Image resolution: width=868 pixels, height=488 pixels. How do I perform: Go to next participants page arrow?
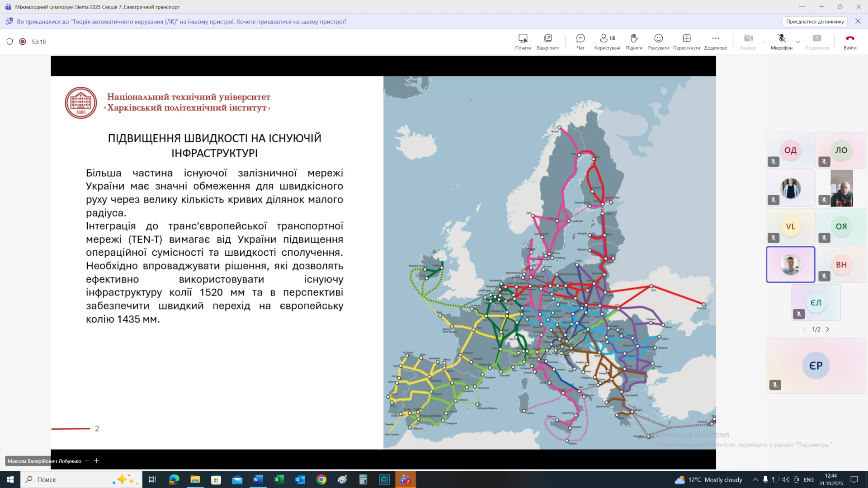(828, 329)
